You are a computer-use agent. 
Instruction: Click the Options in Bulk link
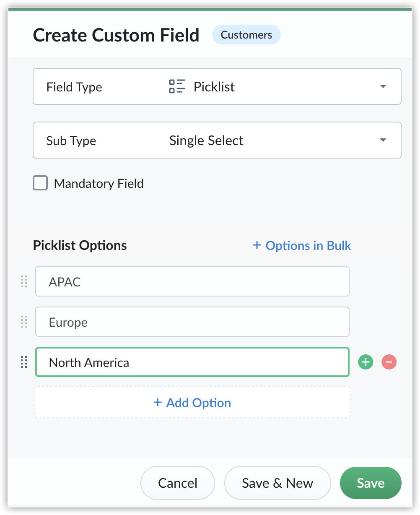pyautogui.click(x=302, y=245)
